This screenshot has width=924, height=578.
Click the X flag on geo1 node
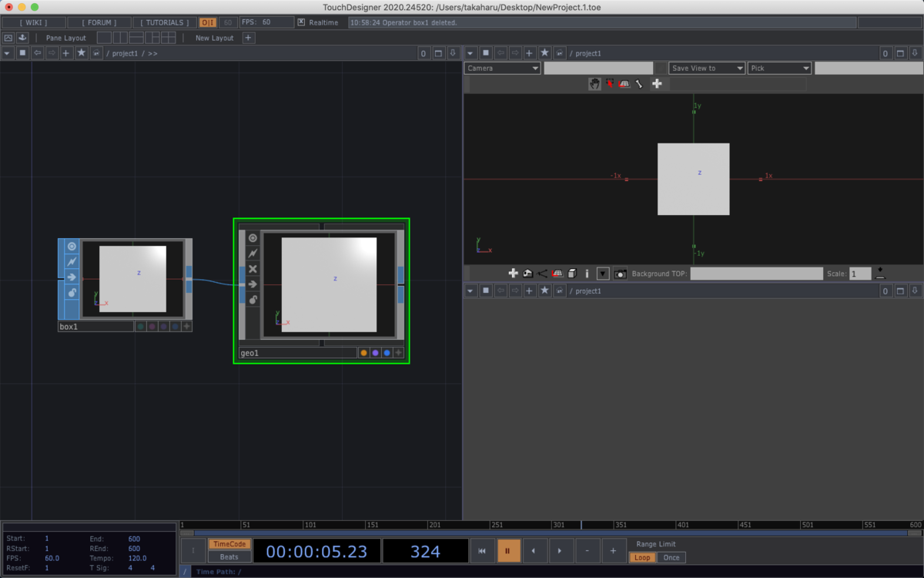point(253,269)
